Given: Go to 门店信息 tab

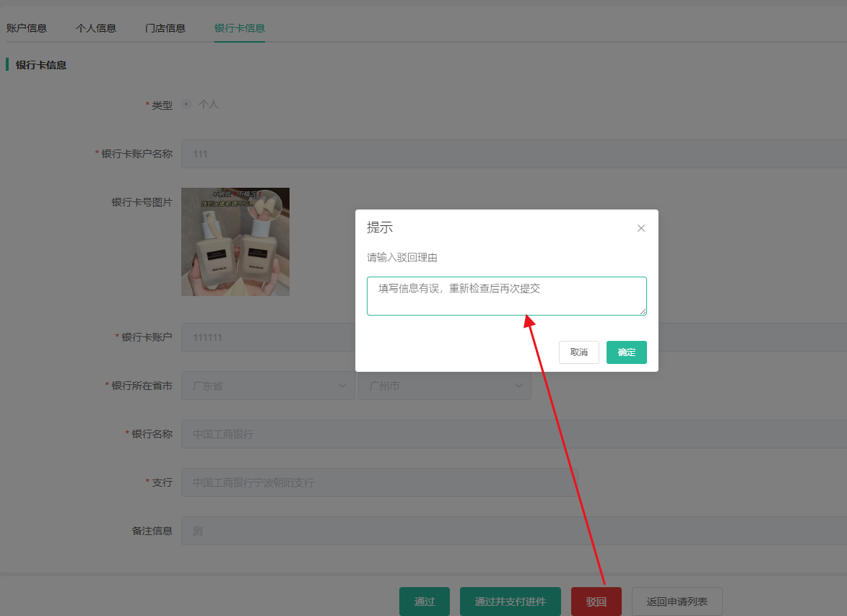Looking at the screenshot, I should 165,28.
